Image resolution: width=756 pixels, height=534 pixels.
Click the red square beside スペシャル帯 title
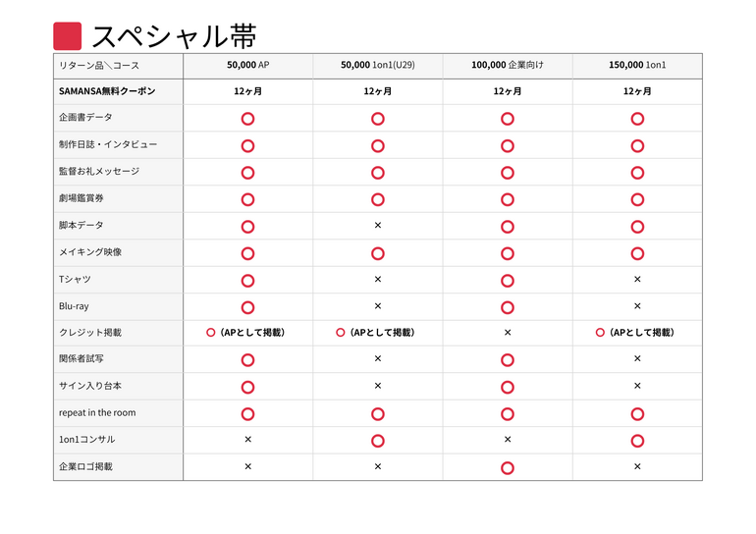(x=67, y=36)
